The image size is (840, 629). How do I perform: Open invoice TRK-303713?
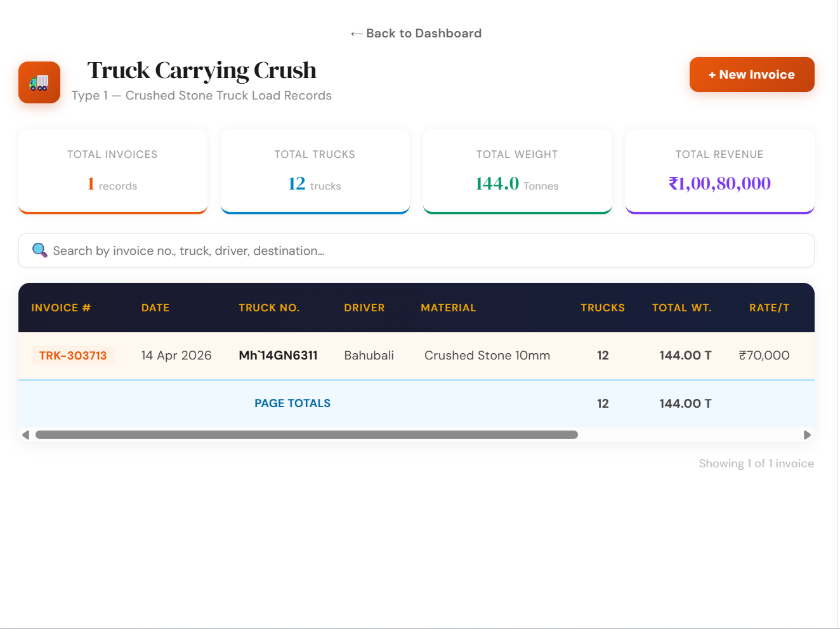click(x=73, y=356)
